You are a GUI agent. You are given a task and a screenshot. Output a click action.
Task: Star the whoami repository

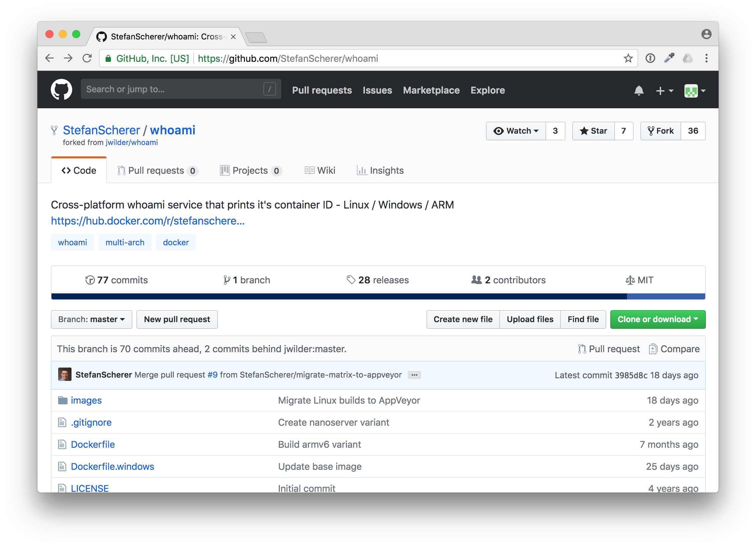point(593,131)
